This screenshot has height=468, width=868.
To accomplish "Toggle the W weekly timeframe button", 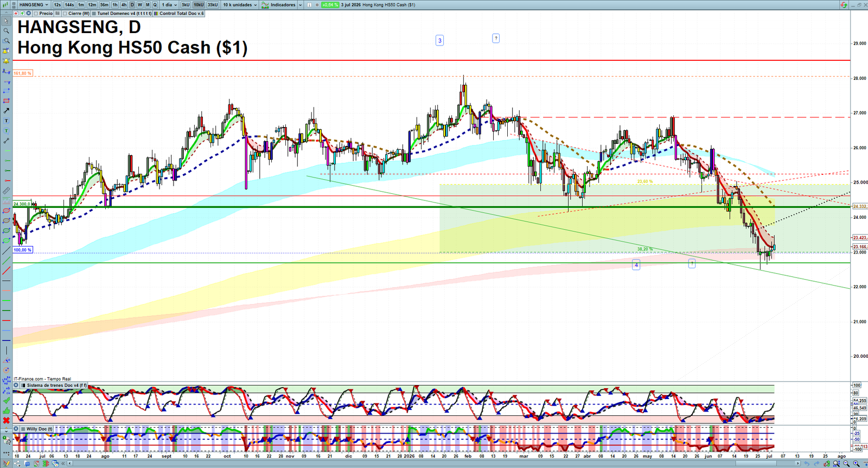I will pyautogui.click(x=139, y=5).
